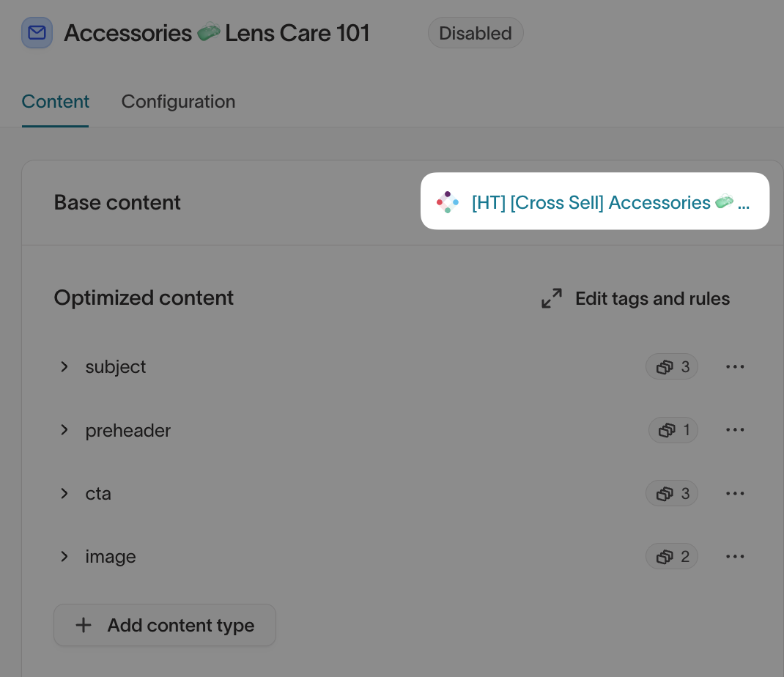
Task: Expand the preheader content row
Action: point(64,430)
